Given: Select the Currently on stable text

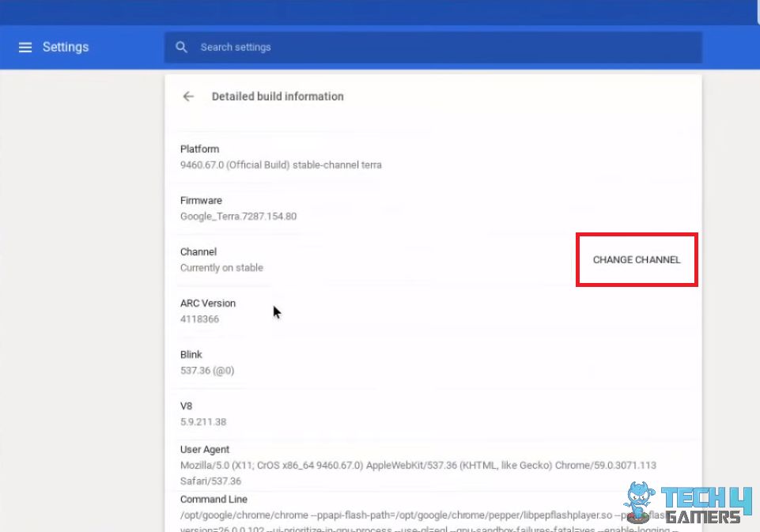Looking at the screenshot, I should tap(221, 267).
